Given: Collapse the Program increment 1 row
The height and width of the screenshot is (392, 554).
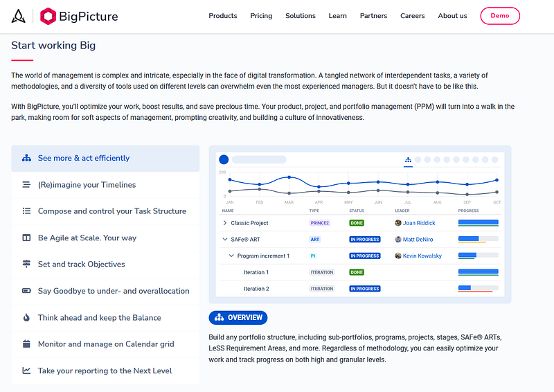Looking at the screenshot, I should 231,256.
